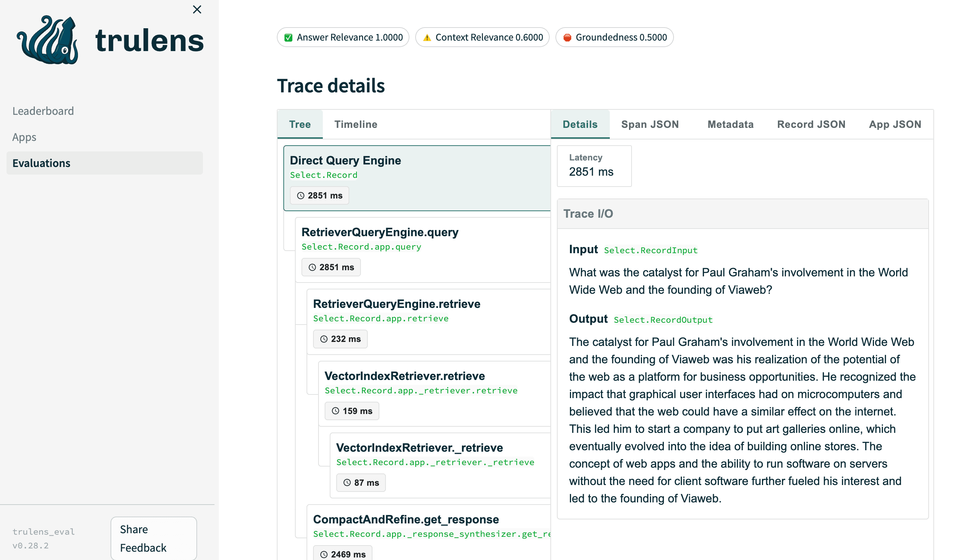Click the clock icon on 232 ms
Screen dimensions: 958x560
pos(324,339)
